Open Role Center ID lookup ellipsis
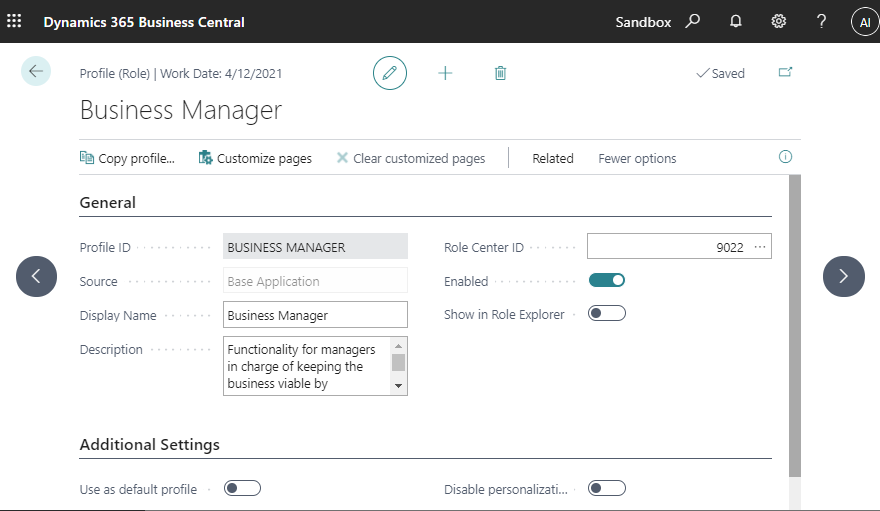 [760, 247]
